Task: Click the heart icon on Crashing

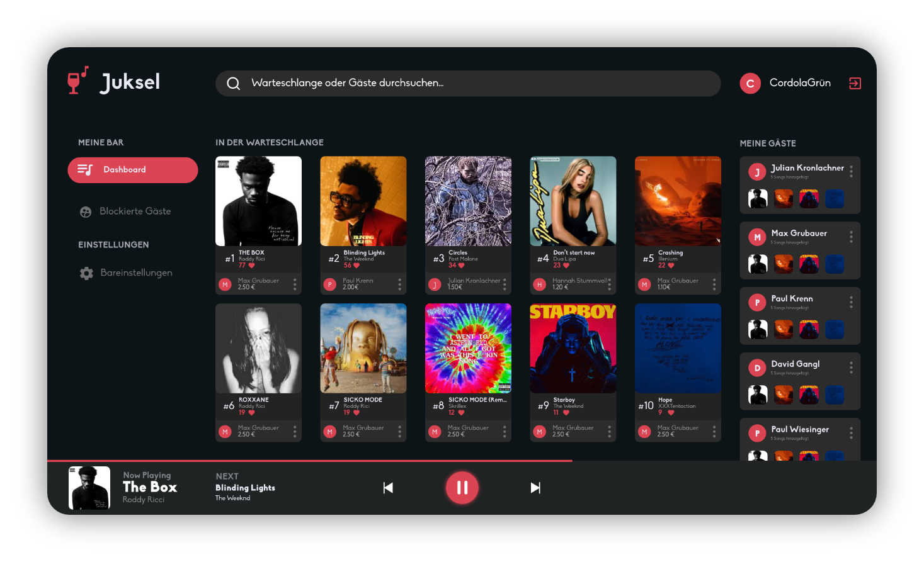Action: tap(671, 266)
